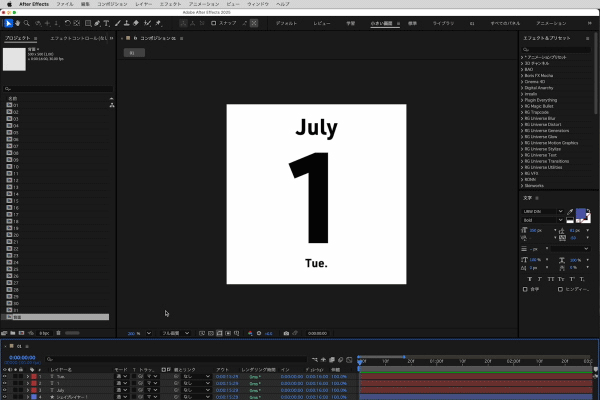Expand the Tue. layer properties triangle
The width and height of the screenshot is (600, 400).
pos(28,377)
